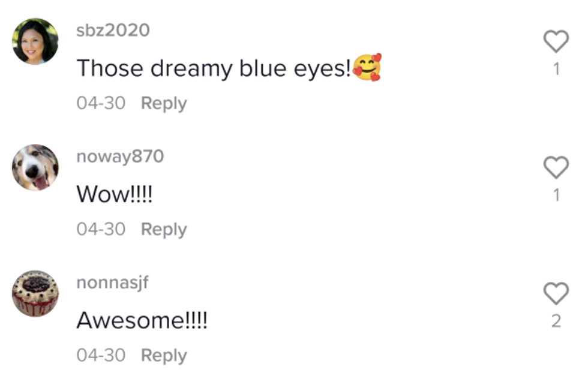Visit the sbz2020 username link
The width and height of the screenshot is (588, 382).
(113, 31)
